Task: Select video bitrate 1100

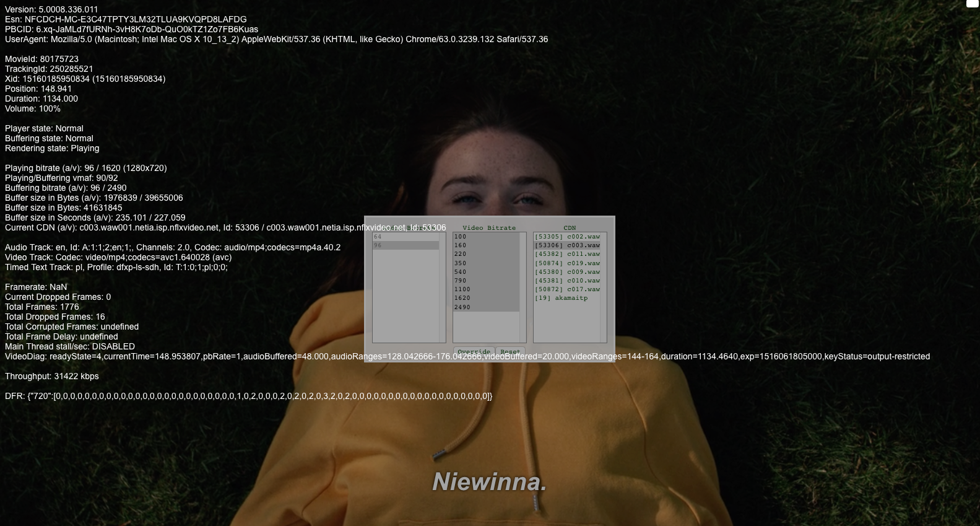Action: [486, 289]
